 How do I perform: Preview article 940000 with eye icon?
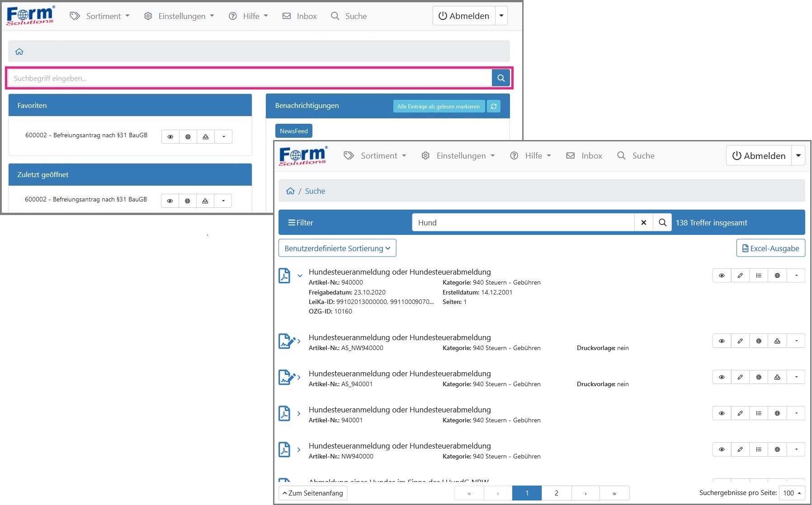pyautogui.click(x=722, y=276)
